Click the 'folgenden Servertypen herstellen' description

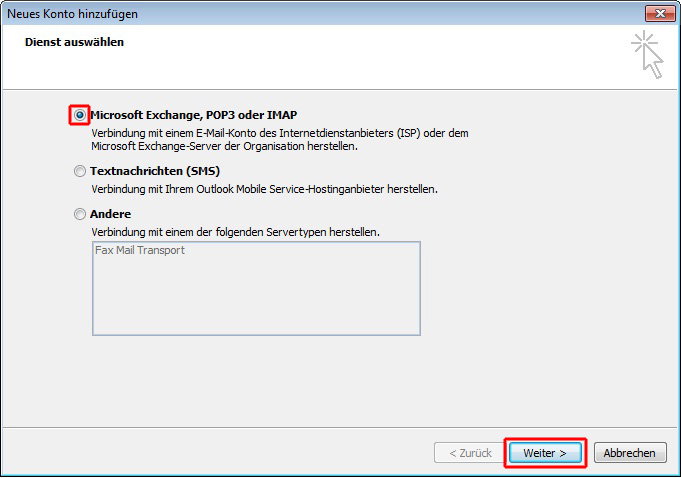[x=235, y=232]
